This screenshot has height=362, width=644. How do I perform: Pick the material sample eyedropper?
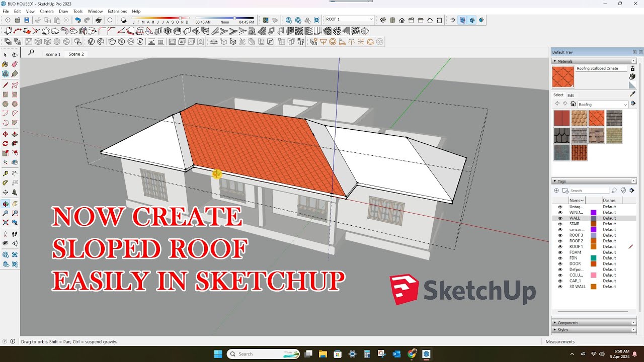[632, 94]
